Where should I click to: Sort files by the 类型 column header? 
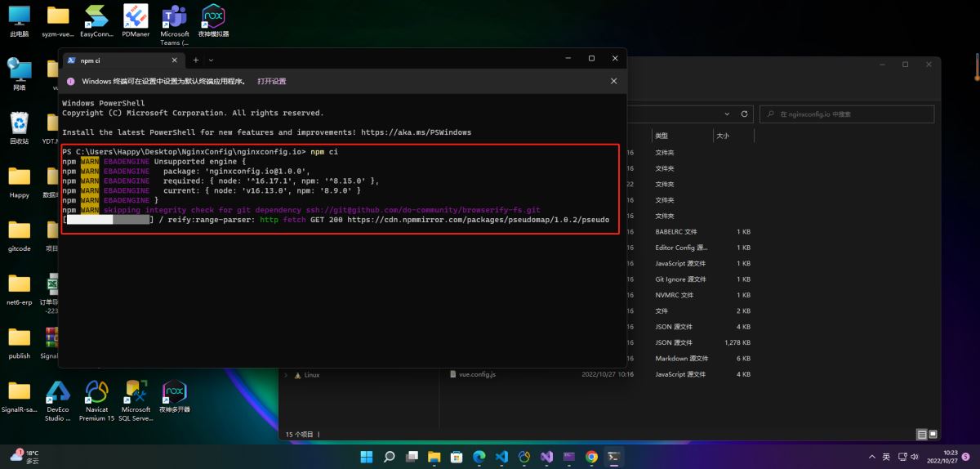click(662, 136)
